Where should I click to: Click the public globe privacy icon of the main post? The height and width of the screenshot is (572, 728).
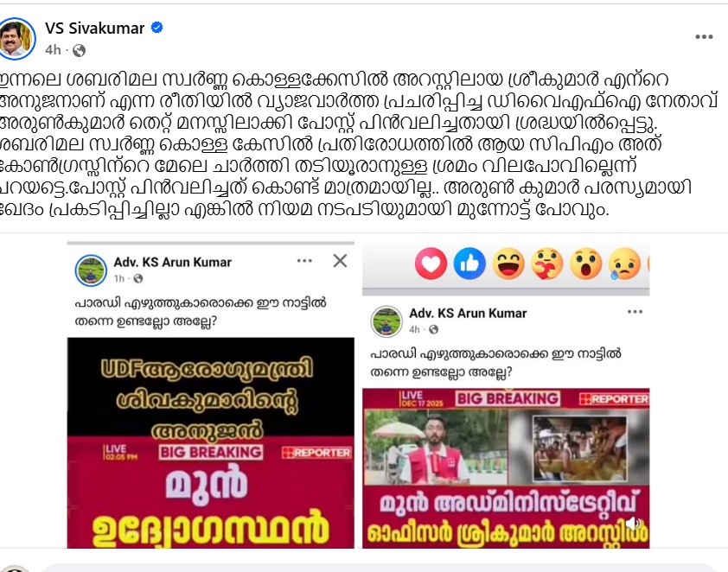pyautogui.click(x=80, y=50)
